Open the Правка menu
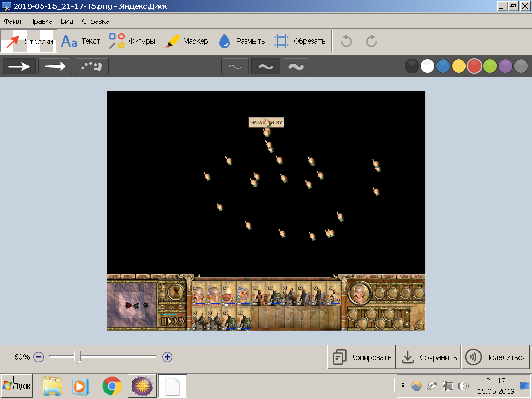Viewport: 532px width, 399px height. (41, 21)
